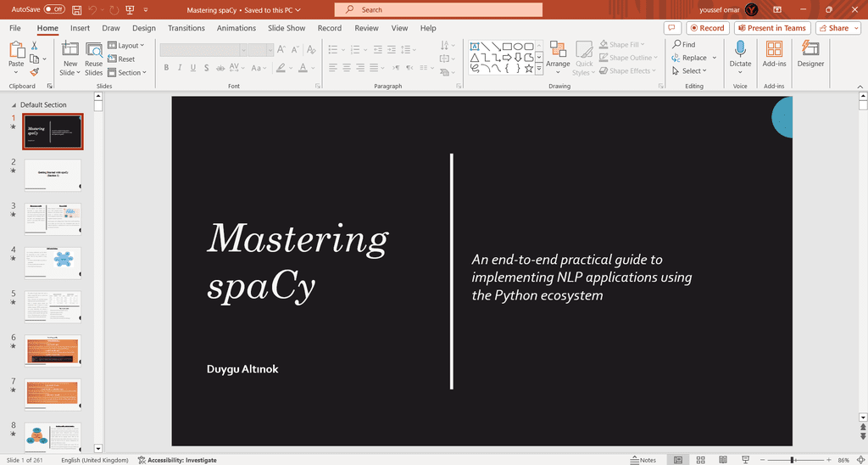Click the Reuse Slides icon

(94, 50)
